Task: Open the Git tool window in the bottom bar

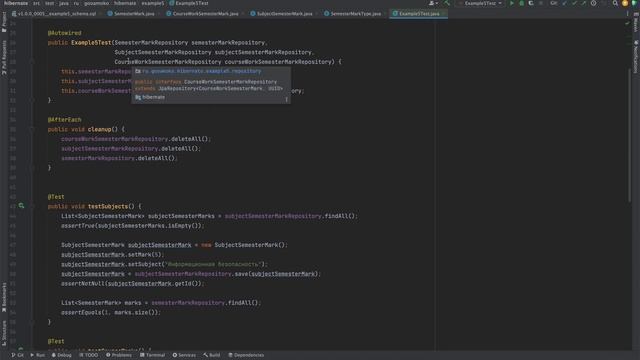Action: (18, 355)
